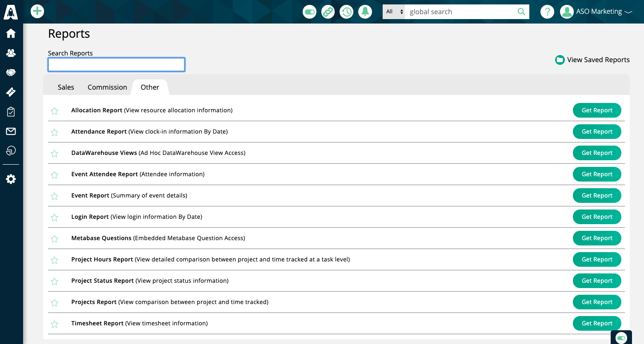Star the Timesheet Report row

coord(54,324)
